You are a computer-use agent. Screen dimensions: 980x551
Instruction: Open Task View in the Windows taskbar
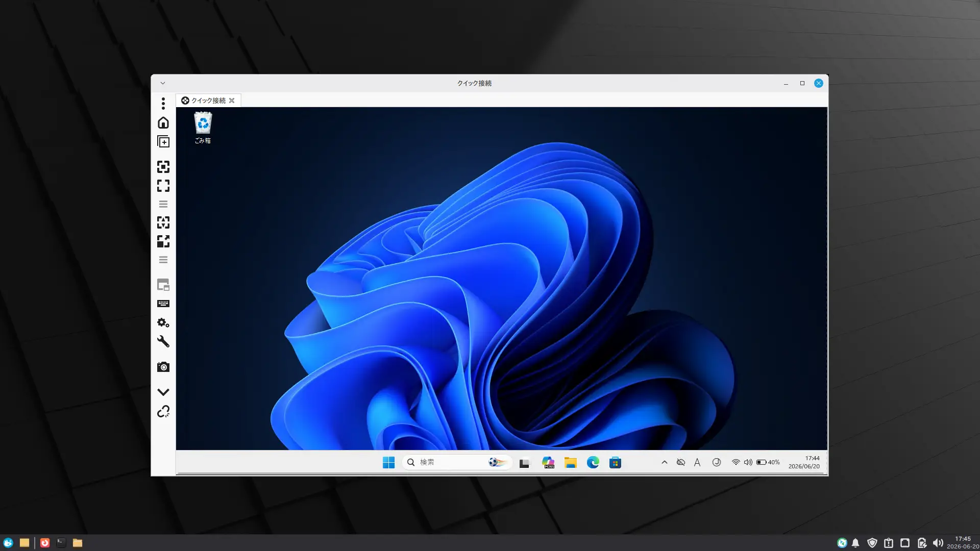point(525,463)
